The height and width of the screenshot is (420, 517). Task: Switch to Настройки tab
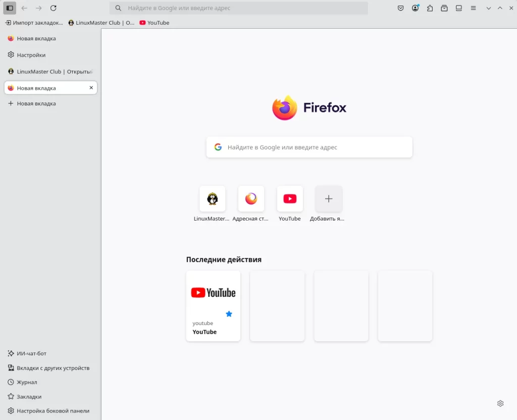pos(50,55)
